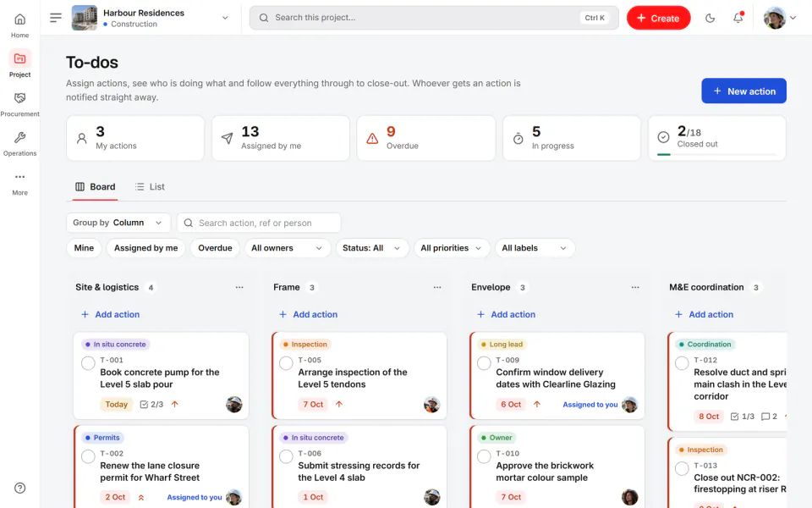Open the Frame column options menu

(437, 287)
